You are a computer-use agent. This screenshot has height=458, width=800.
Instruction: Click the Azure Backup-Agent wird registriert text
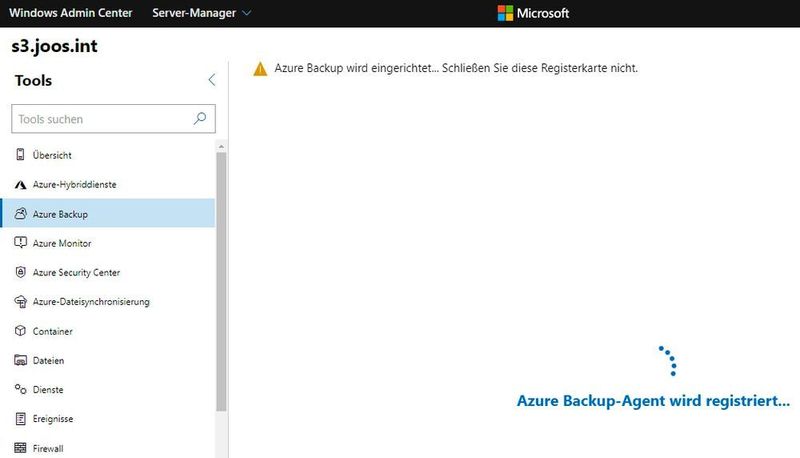coord(654,401)
